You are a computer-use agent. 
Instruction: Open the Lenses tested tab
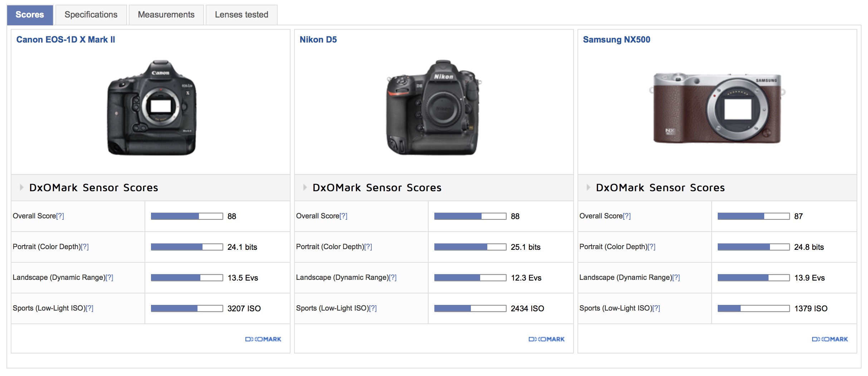(242, 15)
